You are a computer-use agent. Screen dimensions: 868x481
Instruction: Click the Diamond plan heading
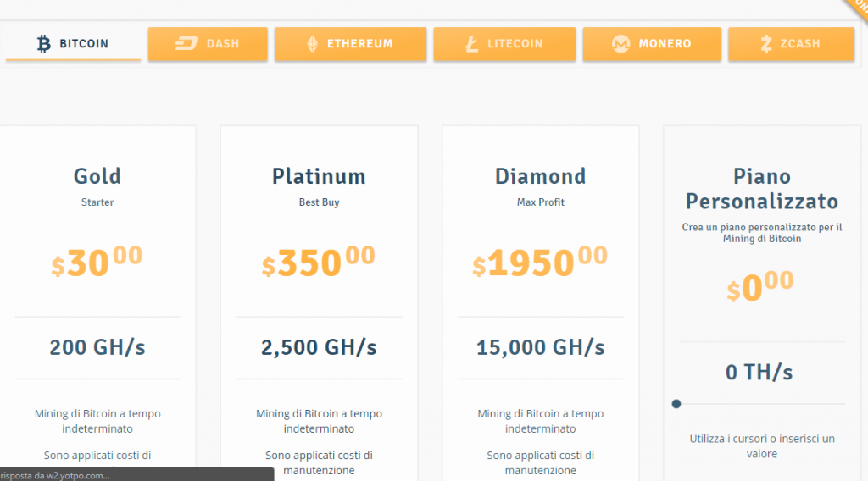pos(541,176)
